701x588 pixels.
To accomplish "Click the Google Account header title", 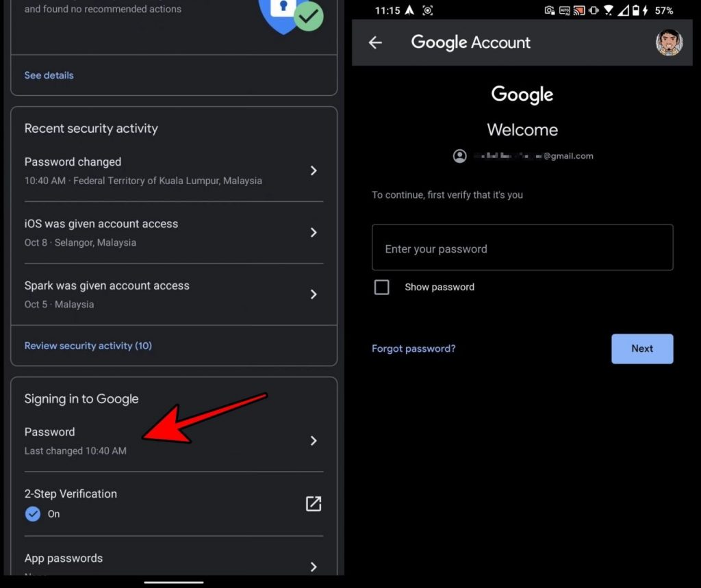I will pos(470,42).
